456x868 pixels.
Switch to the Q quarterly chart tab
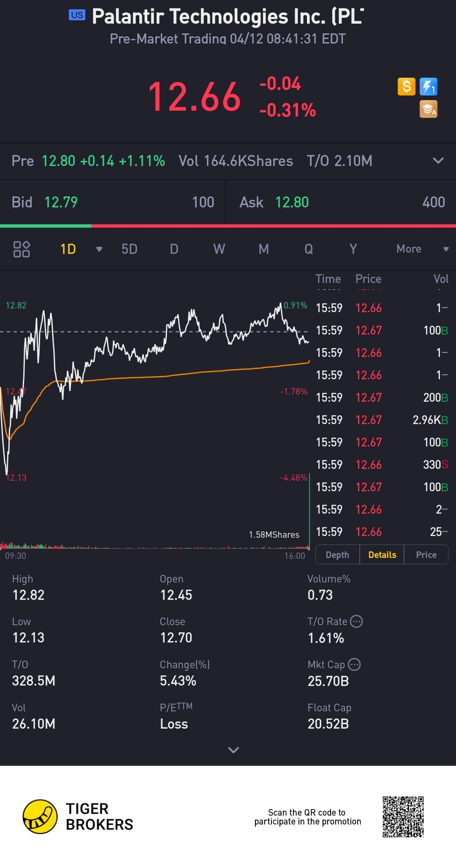click(309, 249)
